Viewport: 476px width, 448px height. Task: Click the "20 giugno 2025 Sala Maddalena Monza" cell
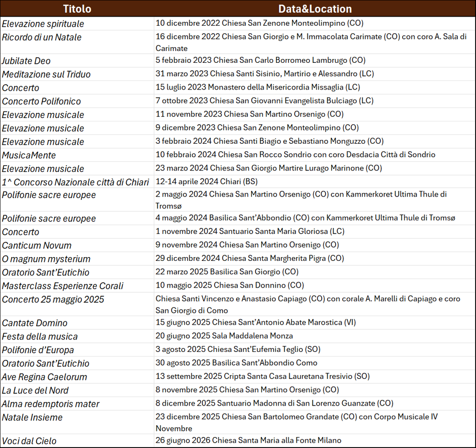coord(315,336)
